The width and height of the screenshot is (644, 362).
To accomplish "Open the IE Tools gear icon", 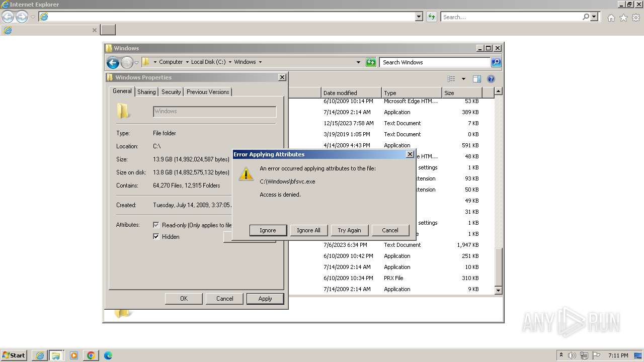I will [x=636, y=18].
